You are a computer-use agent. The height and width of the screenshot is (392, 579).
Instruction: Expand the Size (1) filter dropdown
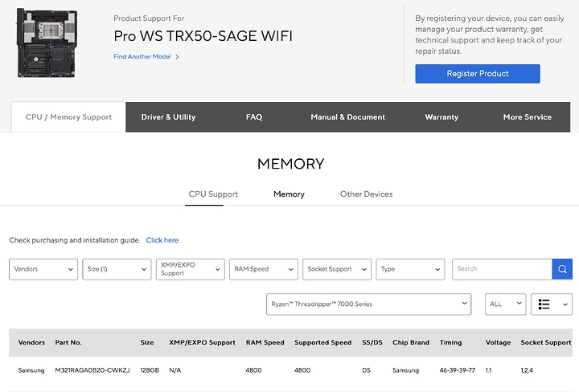117,269
